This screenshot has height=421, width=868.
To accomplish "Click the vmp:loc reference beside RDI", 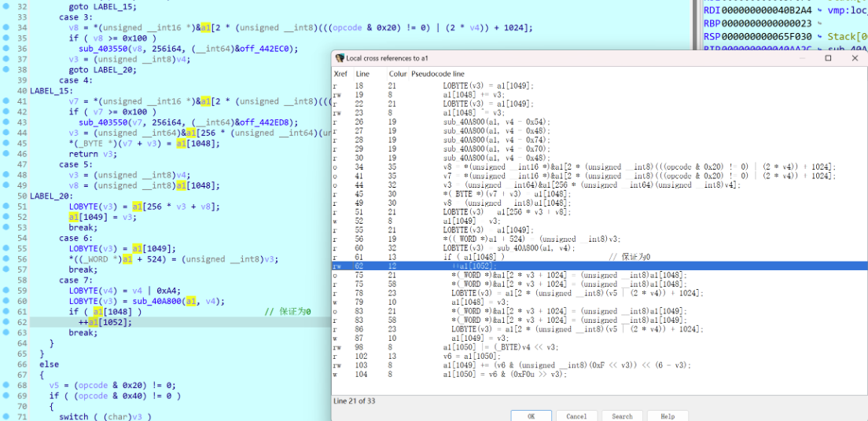I will tap(846, 10).
